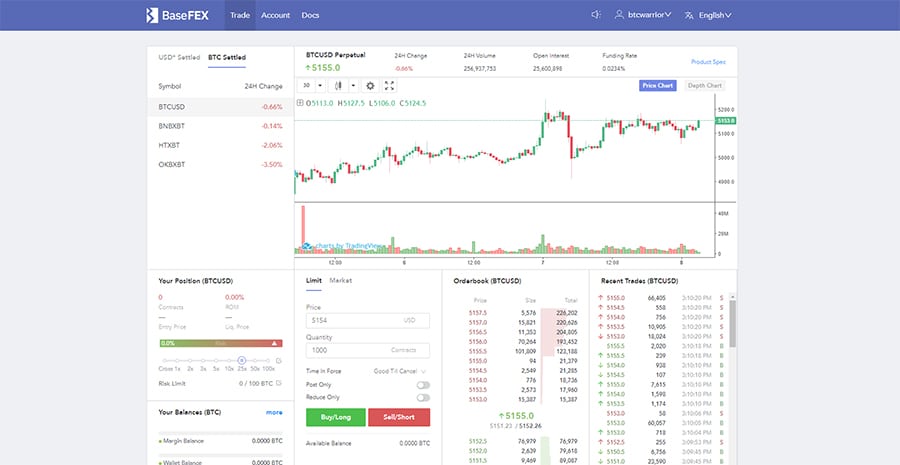900x465 pixels.
Task: Enable the Reduce Only switch
Action: (423, 396)
